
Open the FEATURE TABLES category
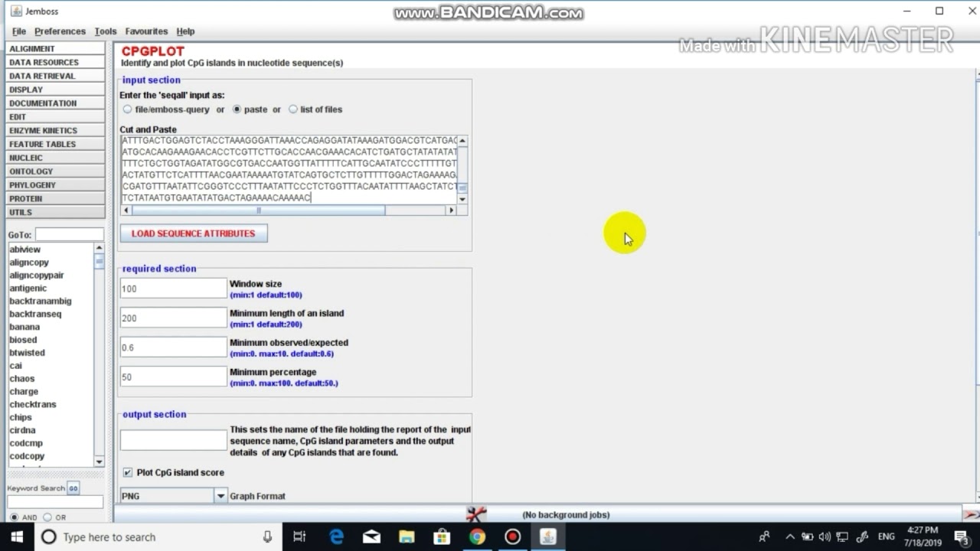(x=55, y=145)
